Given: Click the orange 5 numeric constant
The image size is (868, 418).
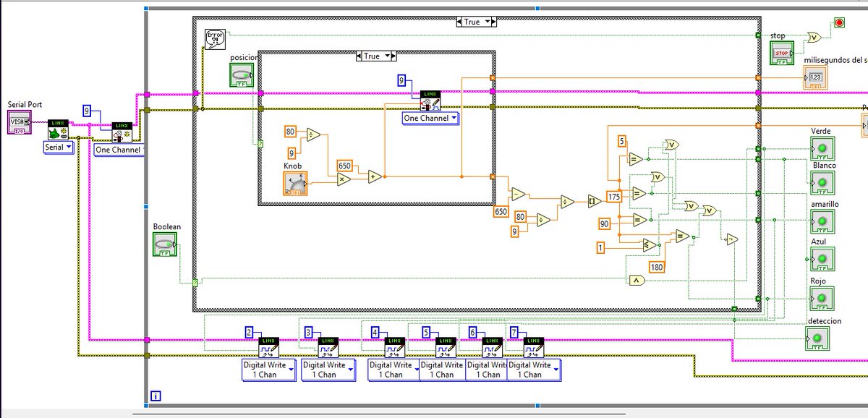Looking at the screenshot, I should [621, 140].
